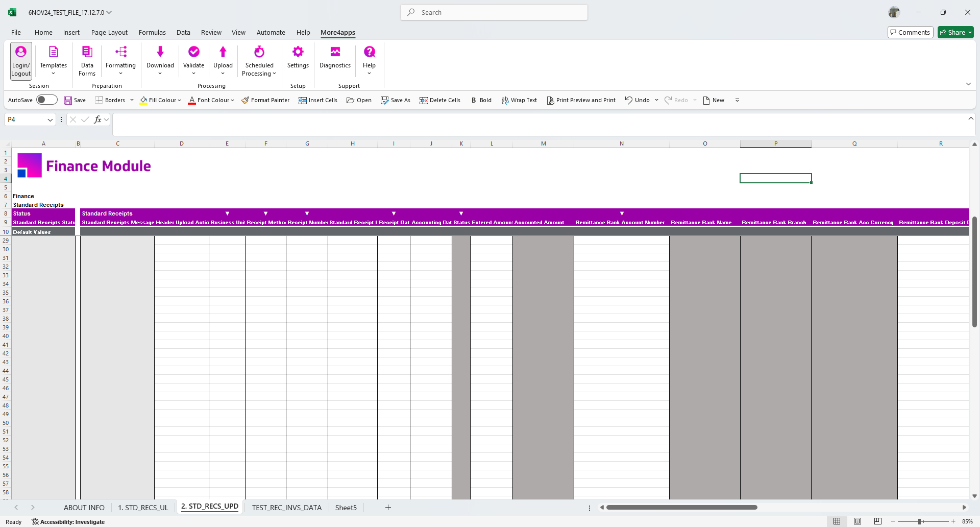
Task: Open the Formatting tool
Action: click(120, 61)
